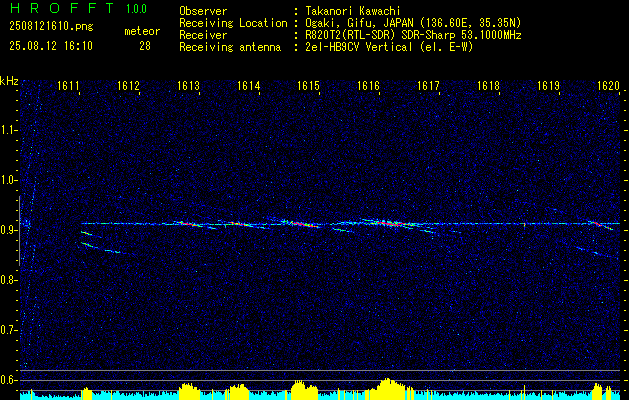
Task: Click the 0.9 kHz frequency label
Action: point(8,230)
